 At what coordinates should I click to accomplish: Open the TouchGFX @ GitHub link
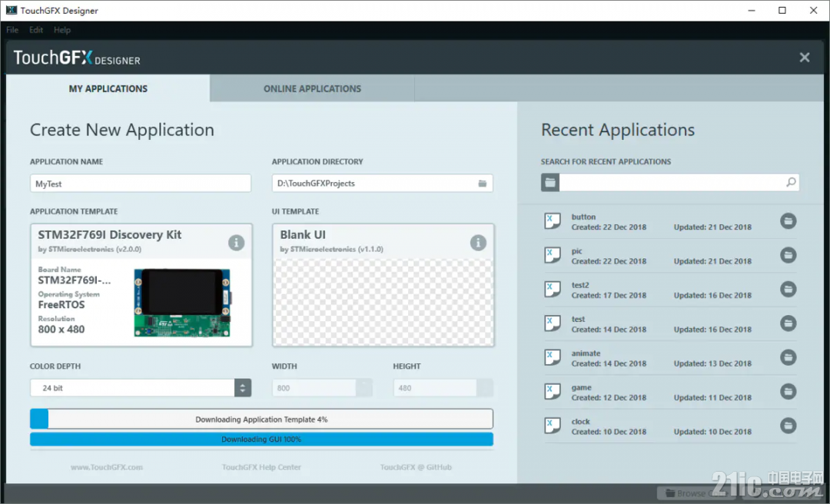tap(416, 467)
